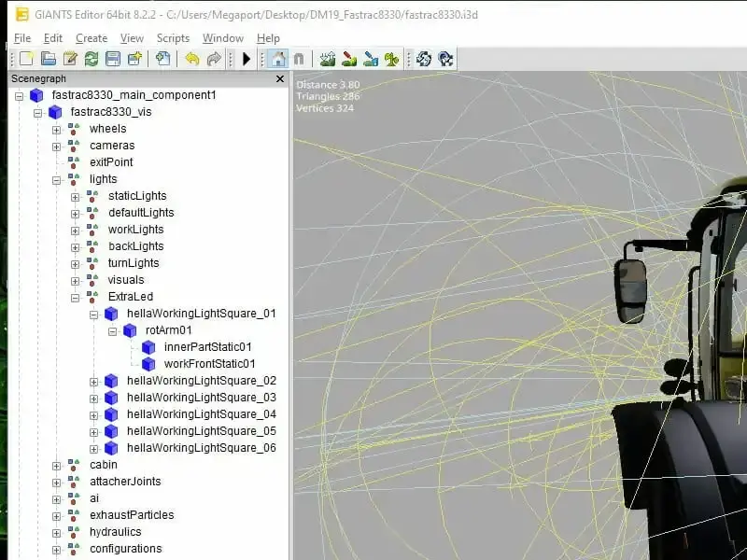The width and height of the screenshot is (747, 560).
Task: Click the notepad edit icon in the toolbar
Action: pyautogui.click(x=70, y=59)
